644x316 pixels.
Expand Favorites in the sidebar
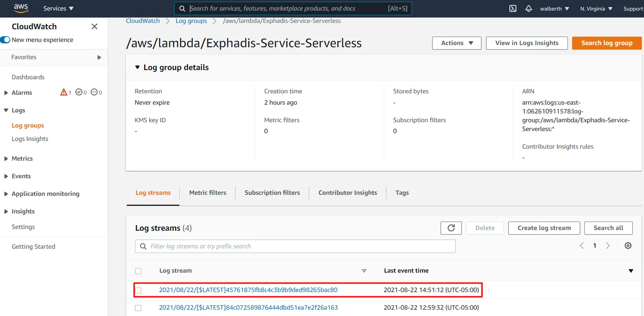click(x=99, y=57)
